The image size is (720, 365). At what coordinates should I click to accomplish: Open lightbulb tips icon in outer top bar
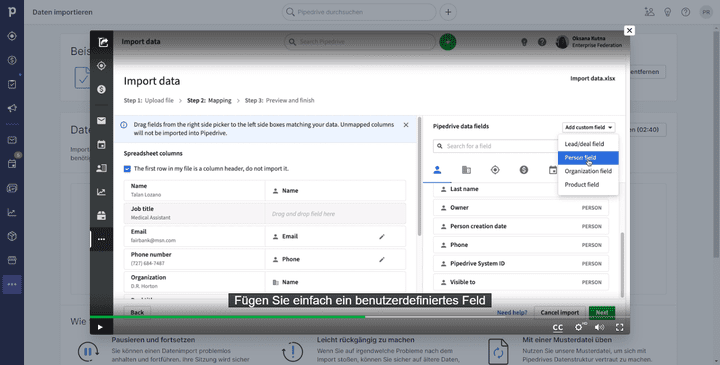click(x=668, y=12)
